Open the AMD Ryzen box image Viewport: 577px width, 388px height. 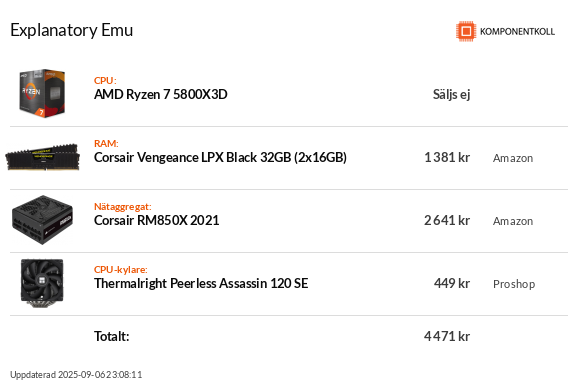pos(42,93)
